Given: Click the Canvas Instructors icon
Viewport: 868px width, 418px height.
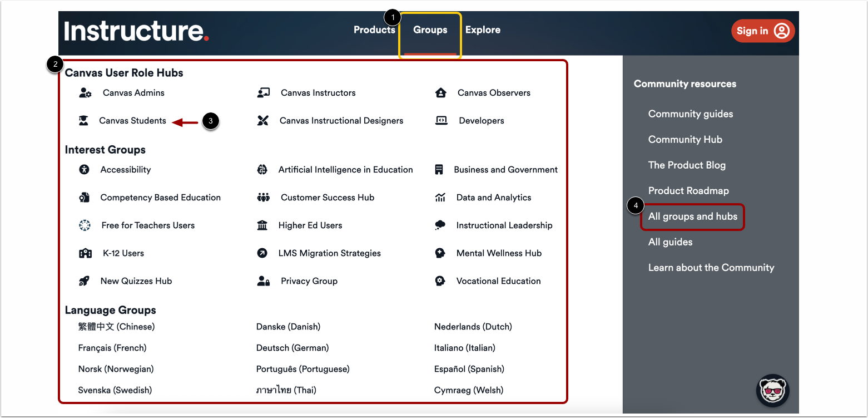Looking at the screenshot, I should point(262,92).
